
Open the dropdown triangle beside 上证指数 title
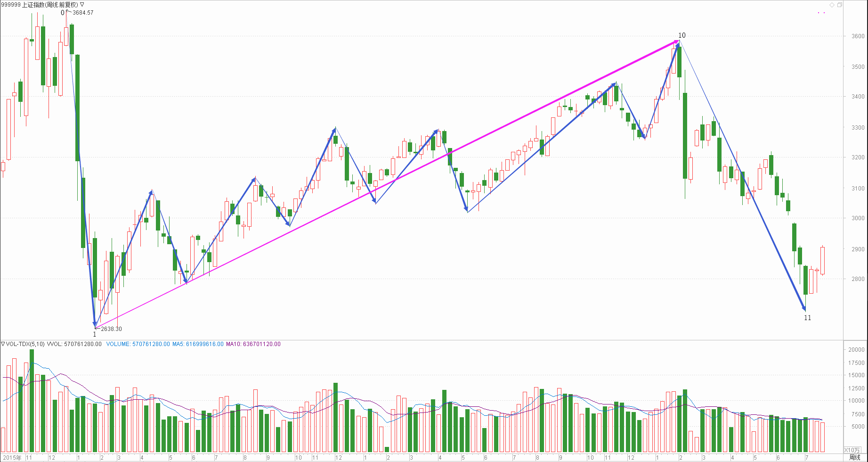pyautogui.click(x=82, y=5)
